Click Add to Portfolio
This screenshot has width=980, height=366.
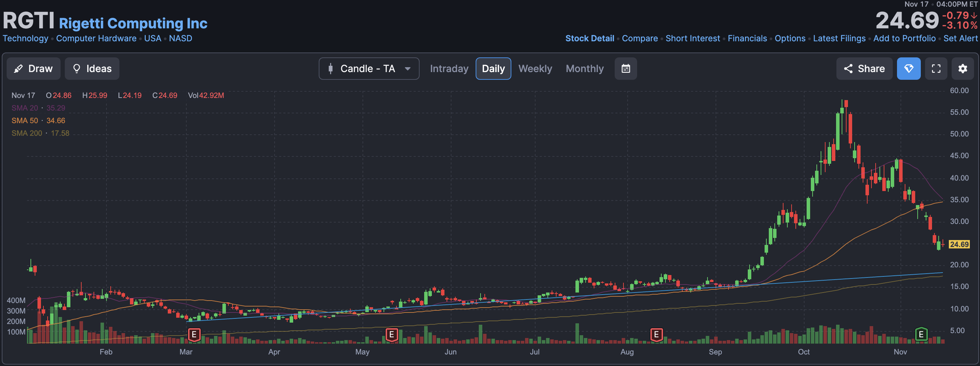pos(904,38)
